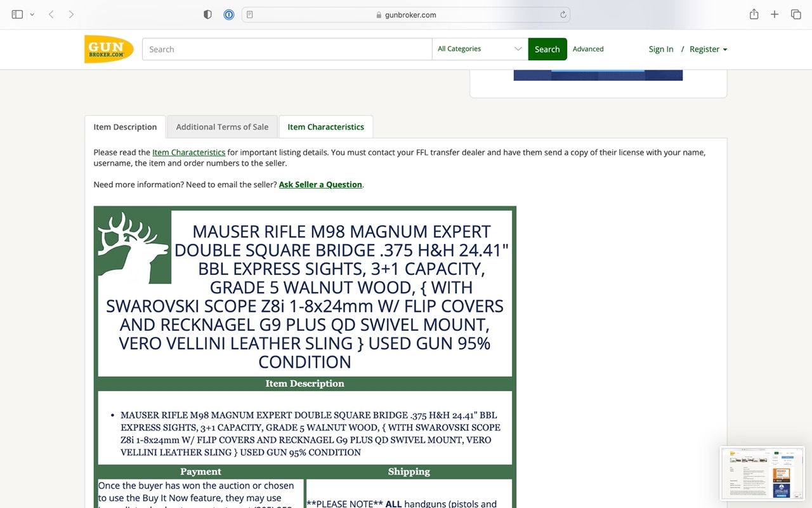Click the '**PLEASE NOTE** ALL handguns' text
The width and height of the screenshot is (812, 508).
tap(402, 504)
